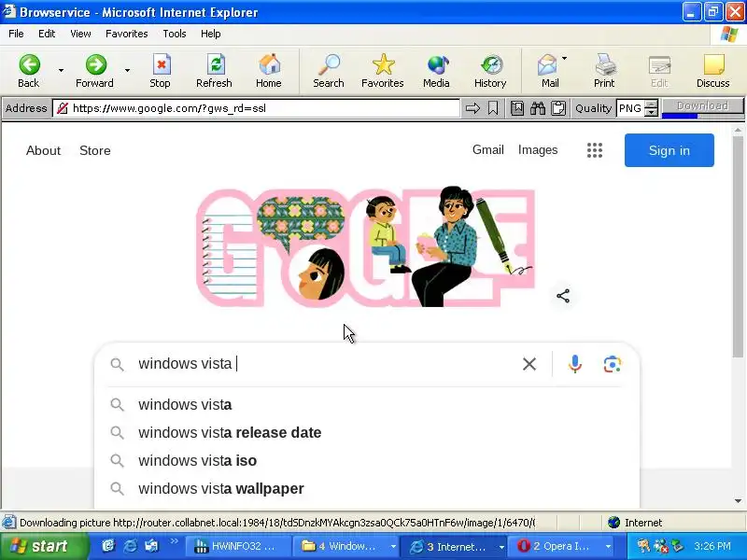Open the Google apps grid
Viewport: 747px width, 560px height.
595,150
